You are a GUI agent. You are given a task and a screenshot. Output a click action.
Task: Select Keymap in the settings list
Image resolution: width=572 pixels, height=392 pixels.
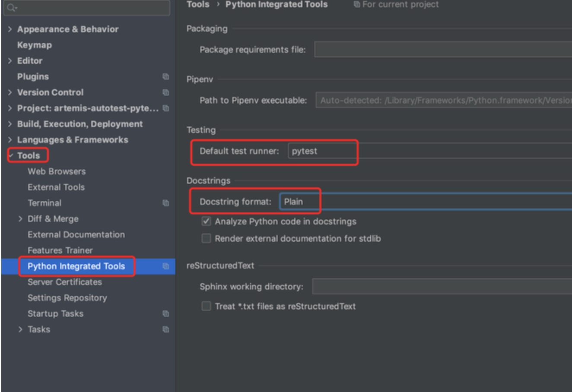point(35,45)
